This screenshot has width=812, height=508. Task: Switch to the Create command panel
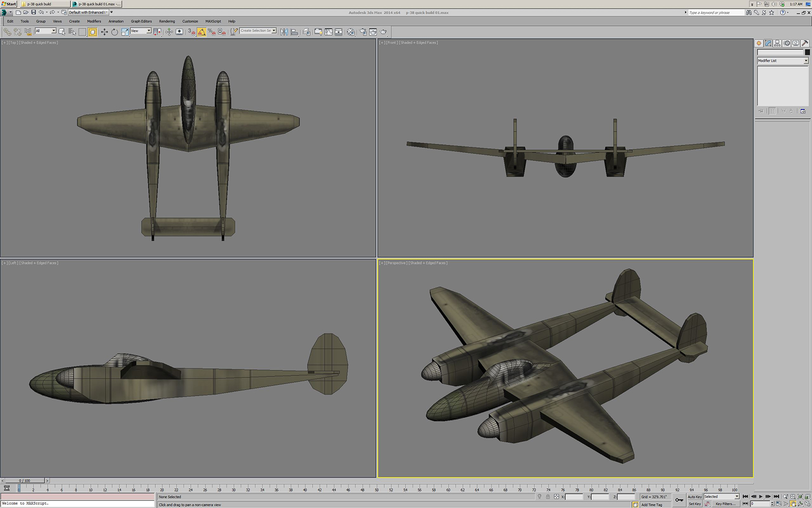click(759, 43)
